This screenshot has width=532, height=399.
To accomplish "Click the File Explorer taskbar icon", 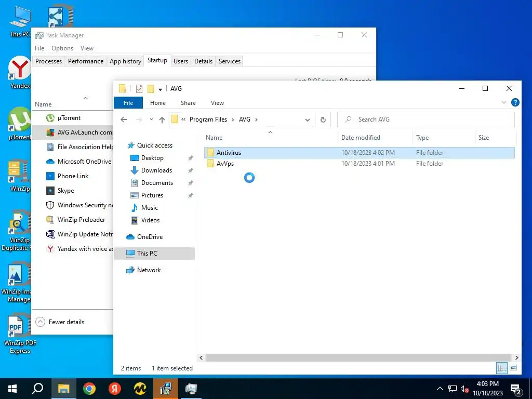I will coord(64,389).
